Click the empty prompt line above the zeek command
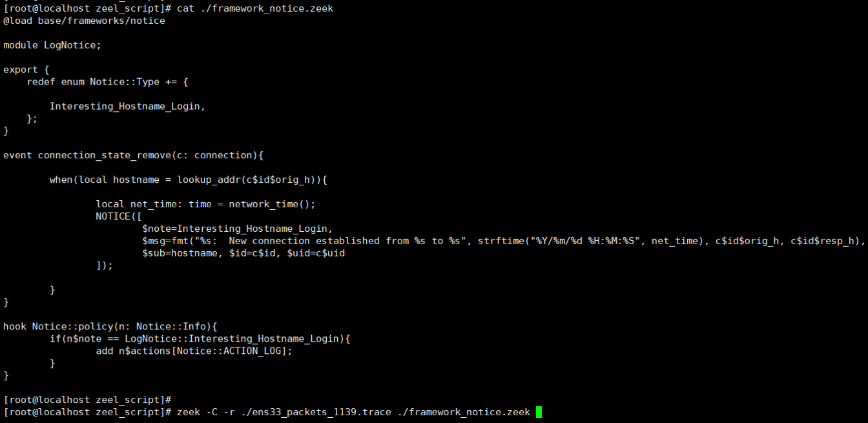 [87, 400]
